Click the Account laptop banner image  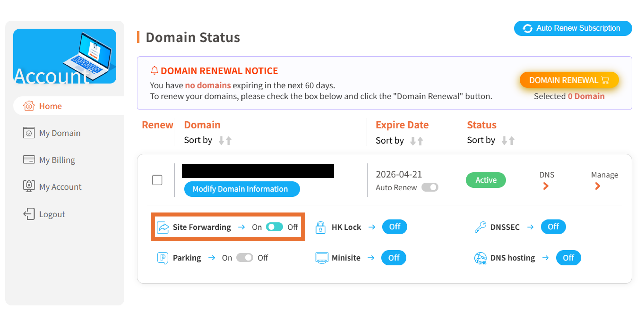(65, 56)
